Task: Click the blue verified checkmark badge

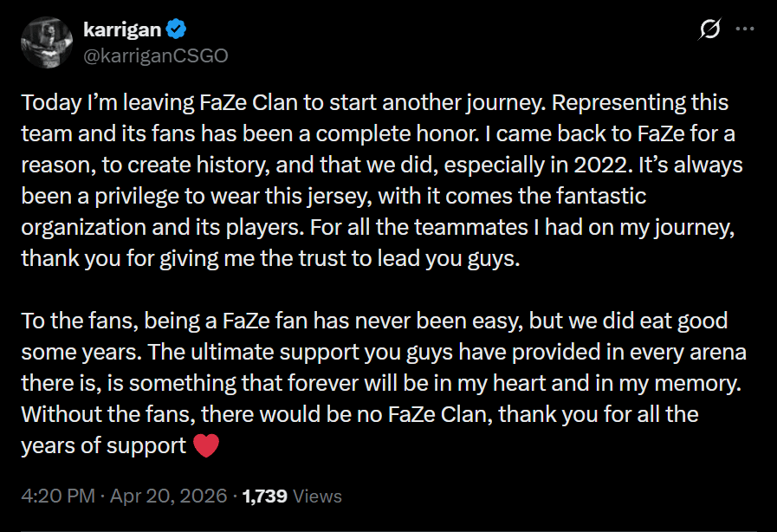Action: (176, 30)
